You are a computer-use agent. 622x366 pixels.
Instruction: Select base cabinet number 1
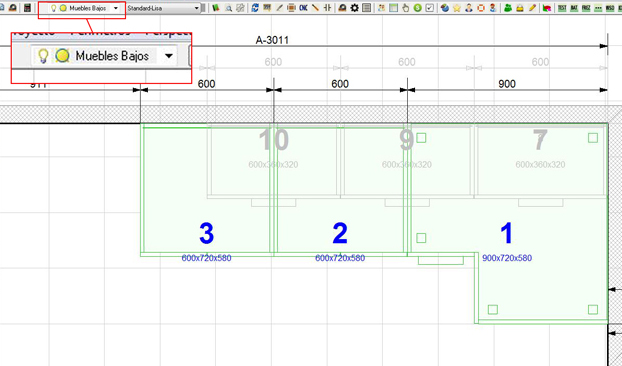pyautogui.click(x=507, y=233)
